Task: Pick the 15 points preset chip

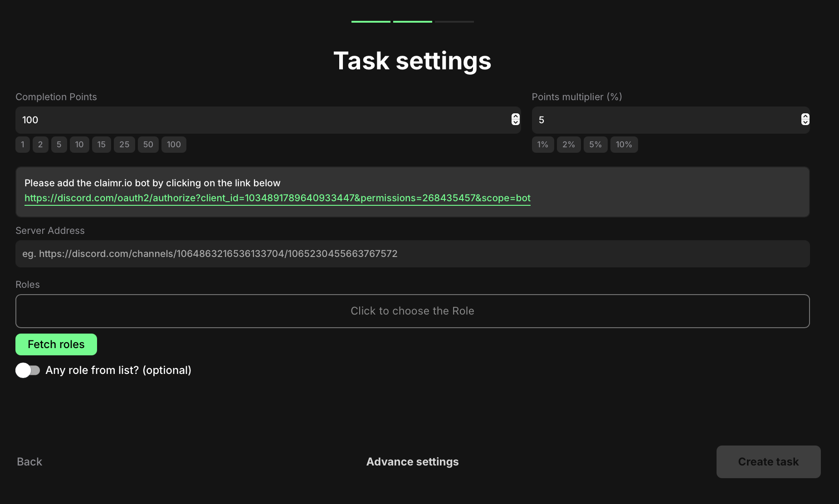Action: [x=101, y=145]
